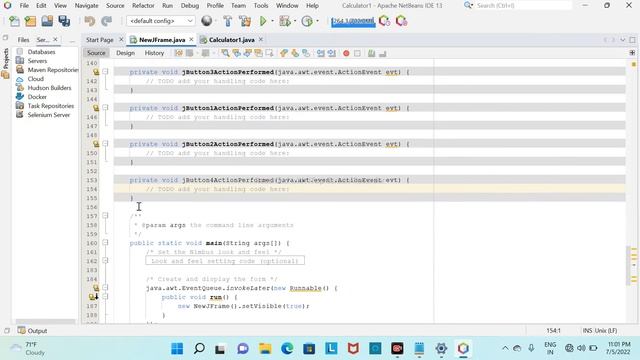Click the globe browser icon in toolbar
Image resolution: width=640 pixels, height=360 pixels.
click(x=207, y=21)
